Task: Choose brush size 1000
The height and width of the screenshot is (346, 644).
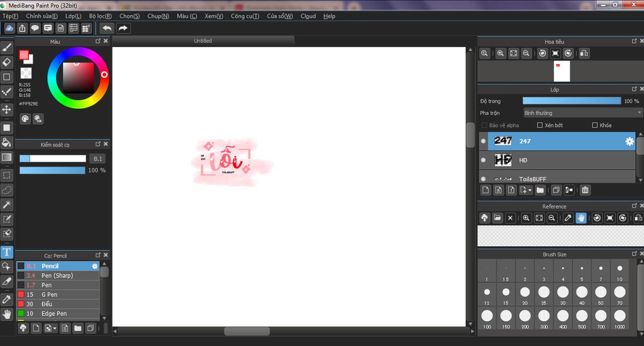Action: tap(619, 318)
